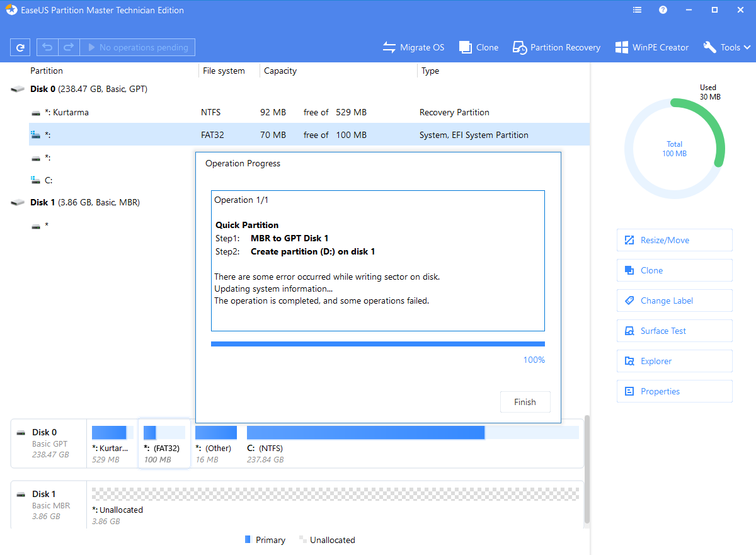This screenshot has height=555, width=756.
Task: Click the refresh disk icon in toolbar
Action: [x=20, y=47]
